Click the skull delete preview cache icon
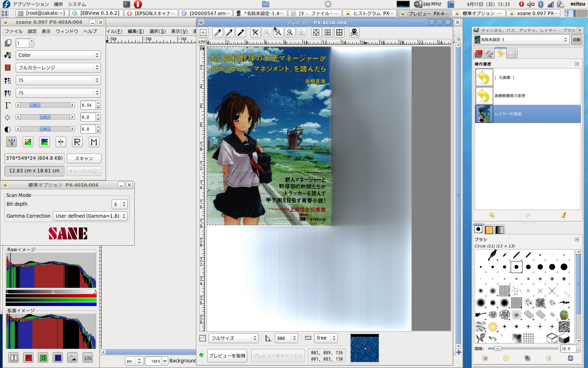Screen dimensions: 588x368 (354, 33)
